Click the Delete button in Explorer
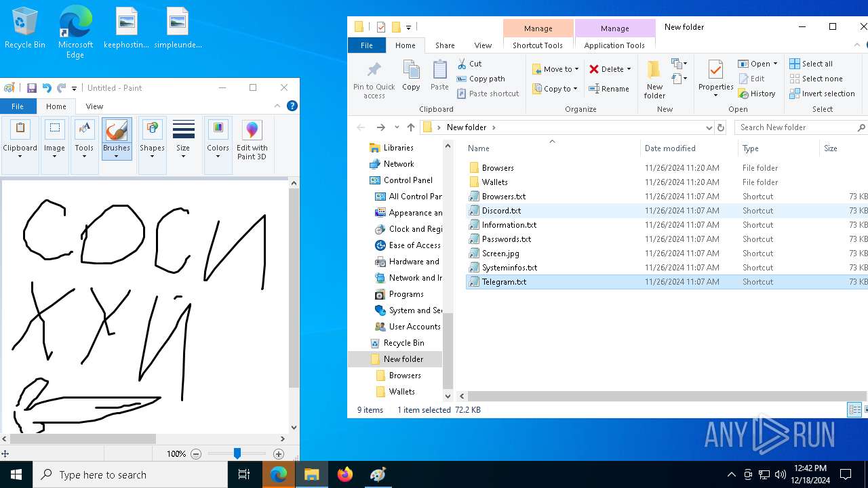Screen dimensions: 868x488 pos(610,69)
